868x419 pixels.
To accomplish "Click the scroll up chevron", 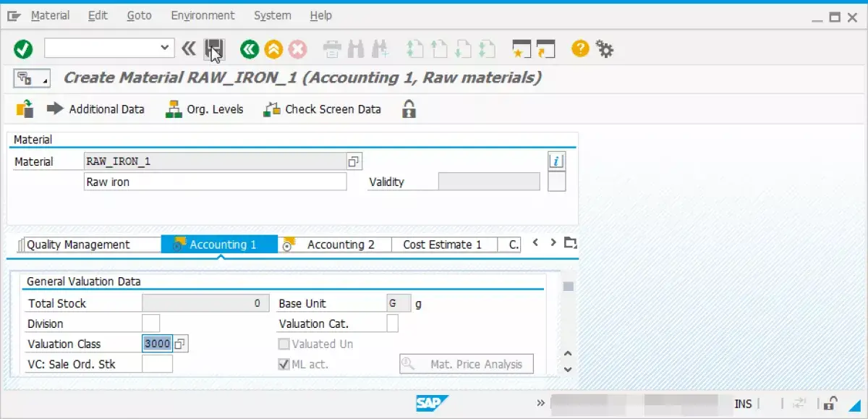I will (x=568, y=354).
